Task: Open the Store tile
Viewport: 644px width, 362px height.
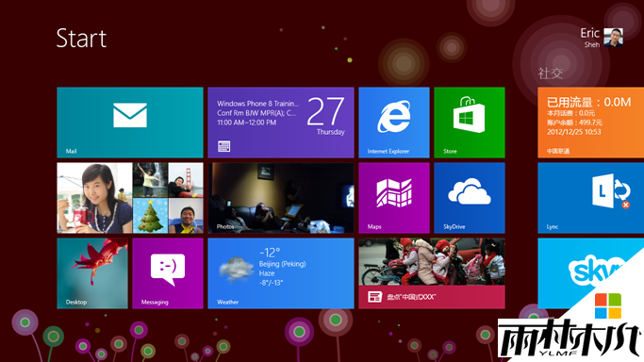Action: (470, 123)
